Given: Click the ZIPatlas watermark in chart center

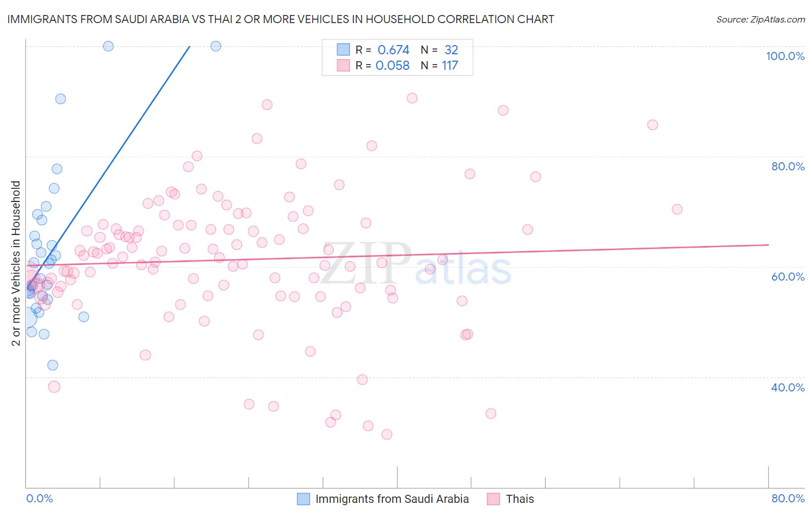Looking at the screenshot, I should tap(416, 263).
